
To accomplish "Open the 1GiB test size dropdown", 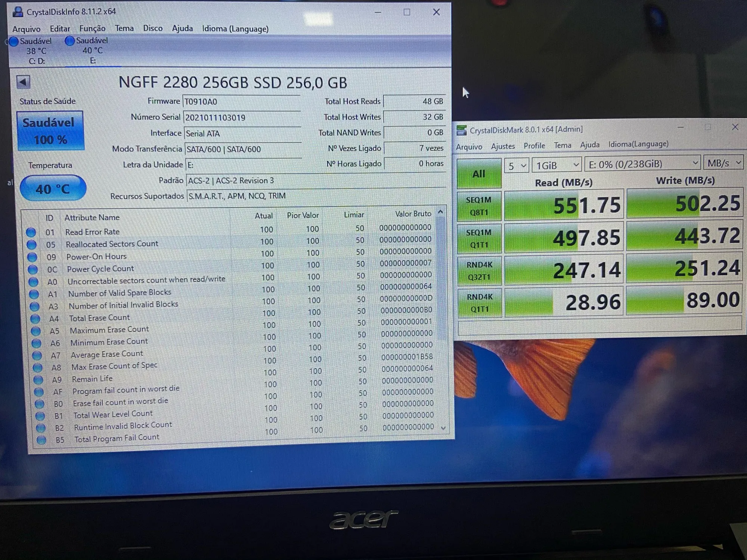I will pyautogui.click(x=557, y=165).
